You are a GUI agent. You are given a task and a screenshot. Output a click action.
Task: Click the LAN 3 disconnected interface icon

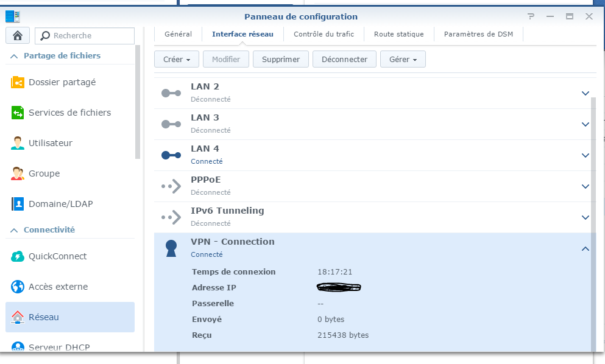click(x=171, y=124)
